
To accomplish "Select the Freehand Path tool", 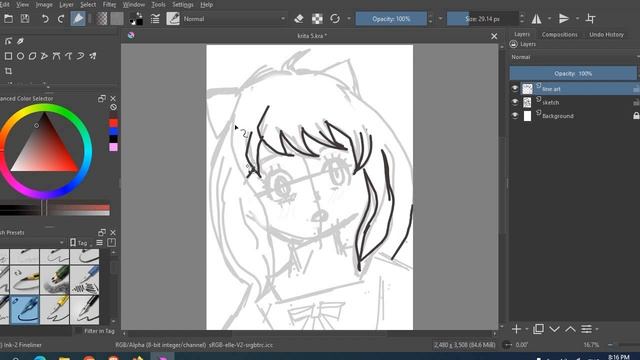I will [69, 56].
